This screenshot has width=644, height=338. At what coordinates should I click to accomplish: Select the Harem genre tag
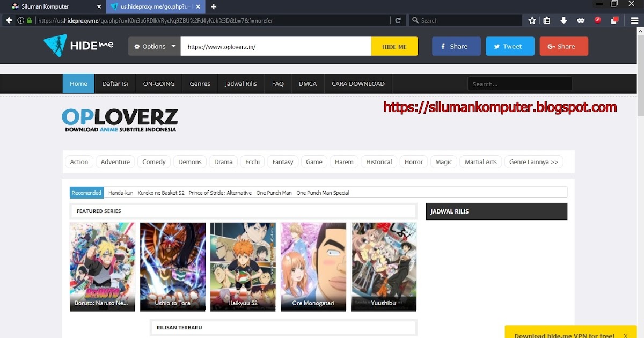point(344,162)
